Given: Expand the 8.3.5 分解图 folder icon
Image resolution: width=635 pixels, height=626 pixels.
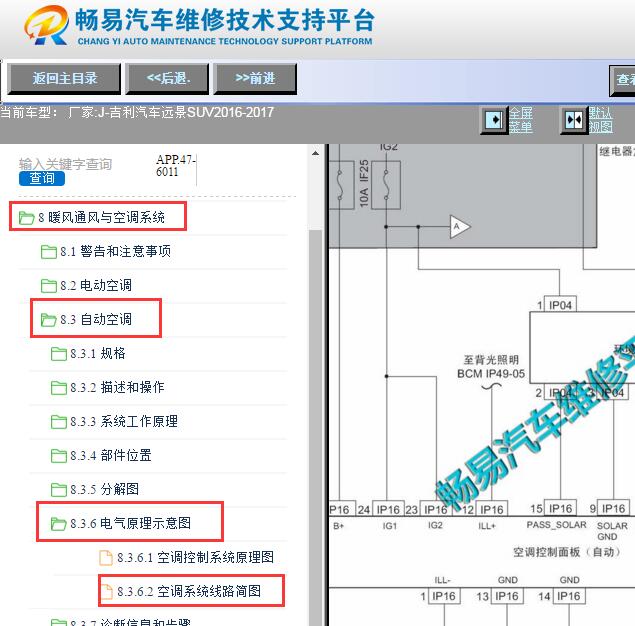Looking at the screenshot, I should (x=59, y=490).
